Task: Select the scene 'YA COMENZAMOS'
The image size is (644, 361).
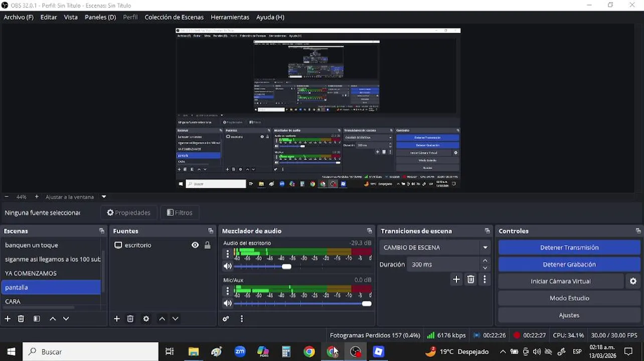Action: (x=51, y=273)
